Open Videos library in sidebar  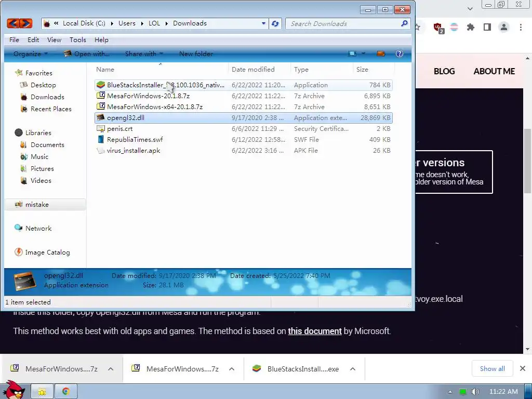coord(41,180)
